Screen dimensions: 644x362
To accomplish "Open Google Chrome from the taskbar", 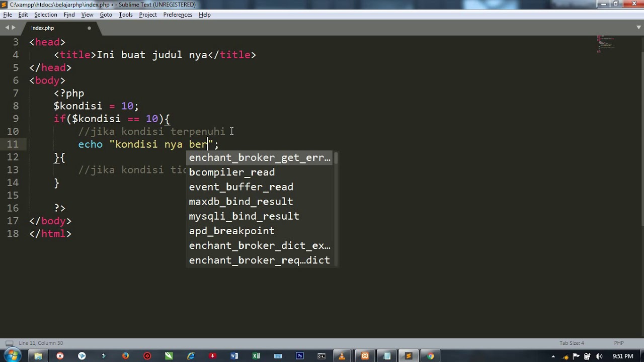I will (x=431, y=356).
